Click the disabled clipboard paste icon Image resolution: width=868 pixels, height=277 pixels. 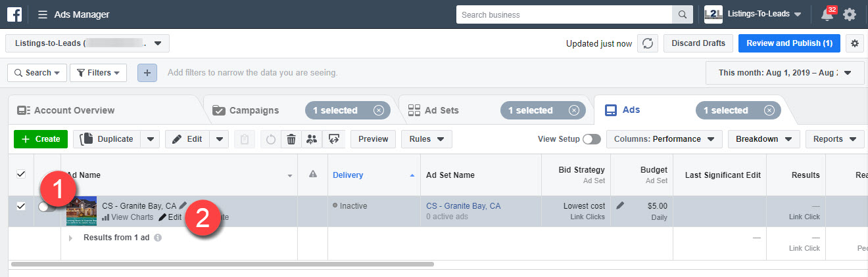click(x=244, y=139)
